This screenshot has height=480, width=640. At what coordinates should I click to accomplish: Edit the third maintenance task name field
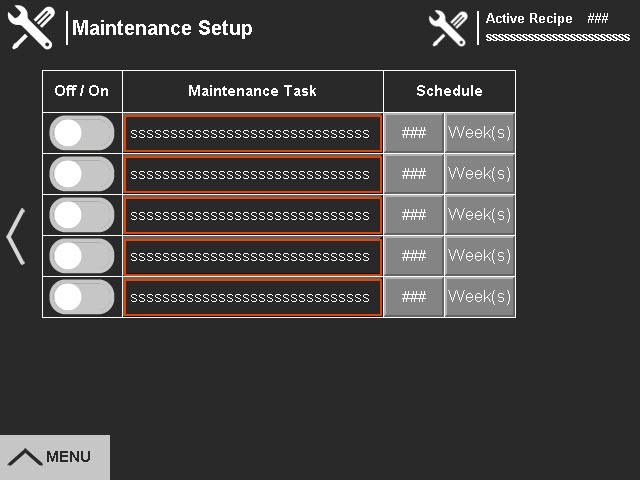tap(252, 215)
